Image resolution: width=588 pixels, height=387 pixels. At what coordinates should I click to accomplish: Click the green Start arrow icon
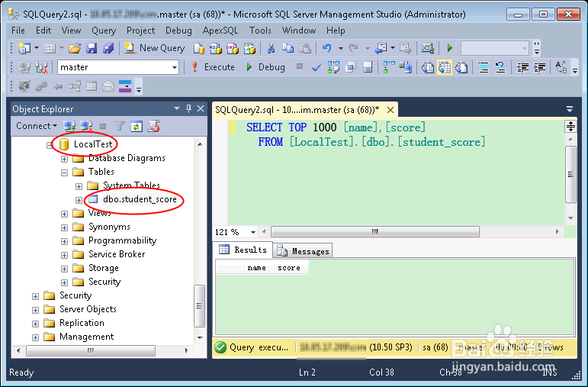point(450,48)
